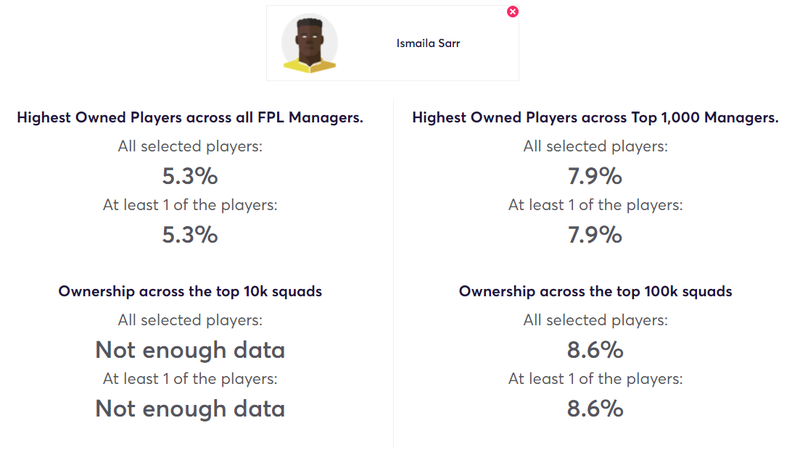This screenshot has height=460, width=800.
Task: Click All selected players label under 100k squads
Action: (x=595, y=320)
